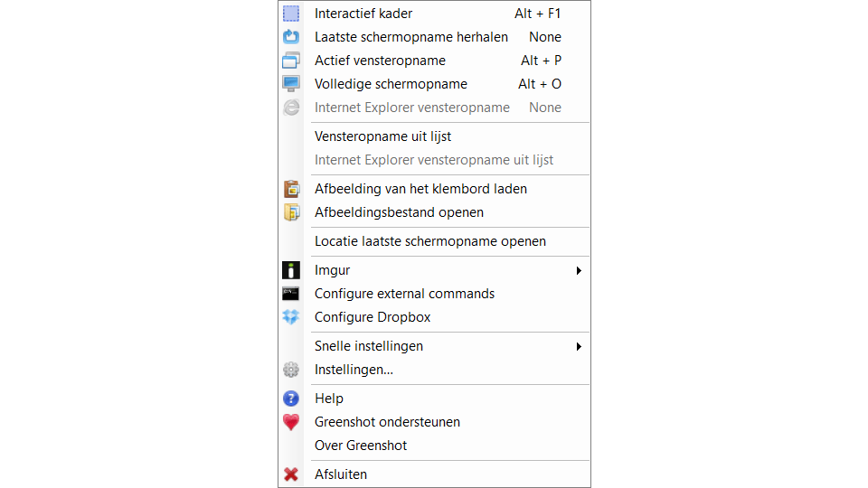Click the repeat last capture icon

(x=291, y=37)
